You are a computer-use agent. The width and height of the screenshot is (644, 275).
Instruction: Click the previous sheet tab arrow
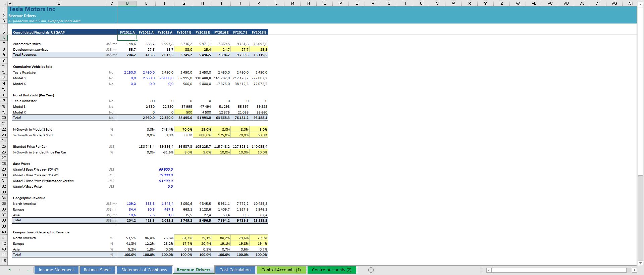10,270
